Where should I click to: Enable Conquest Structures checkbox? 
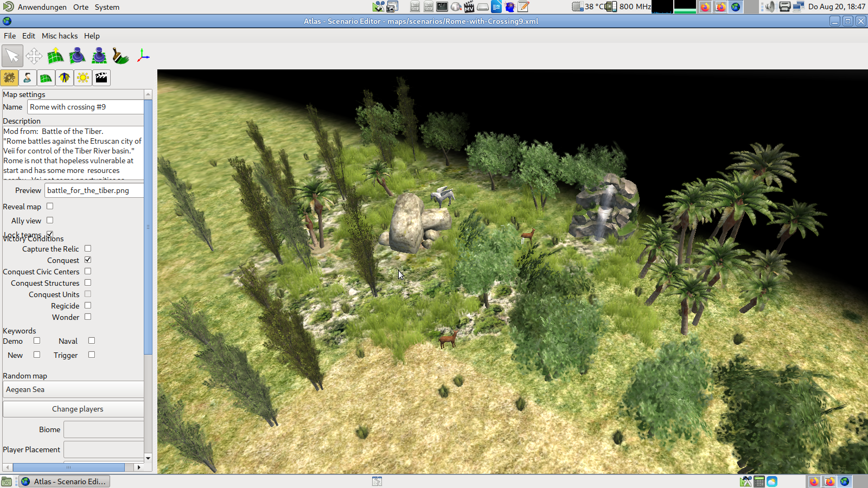pyautogui.click(x=88, y=282)
